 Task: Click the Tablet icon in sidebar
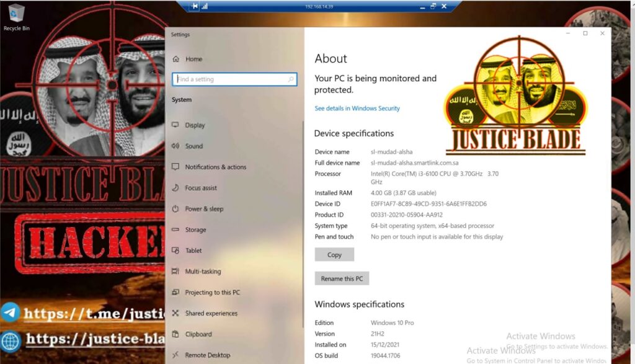(175, 251)
